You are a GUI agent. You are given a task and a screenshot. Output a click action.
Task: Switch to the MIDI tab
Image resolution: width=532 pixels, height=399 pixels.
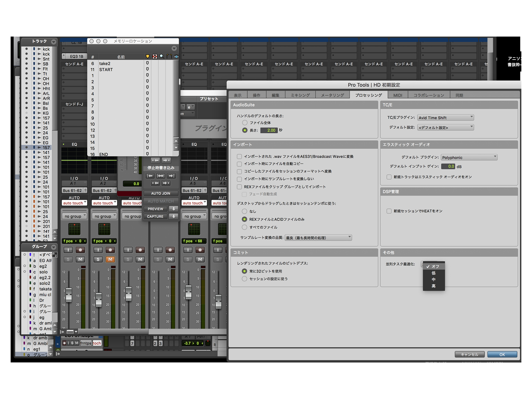click(x=398, y=95)
